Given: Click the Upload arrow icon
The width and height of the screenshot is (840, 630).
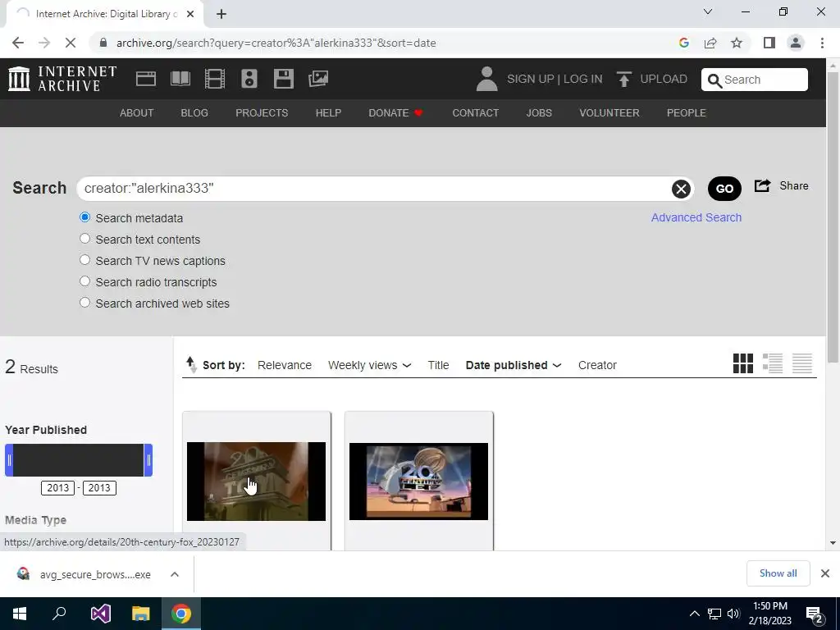Looking at the screenshot, I should point(623,80).
